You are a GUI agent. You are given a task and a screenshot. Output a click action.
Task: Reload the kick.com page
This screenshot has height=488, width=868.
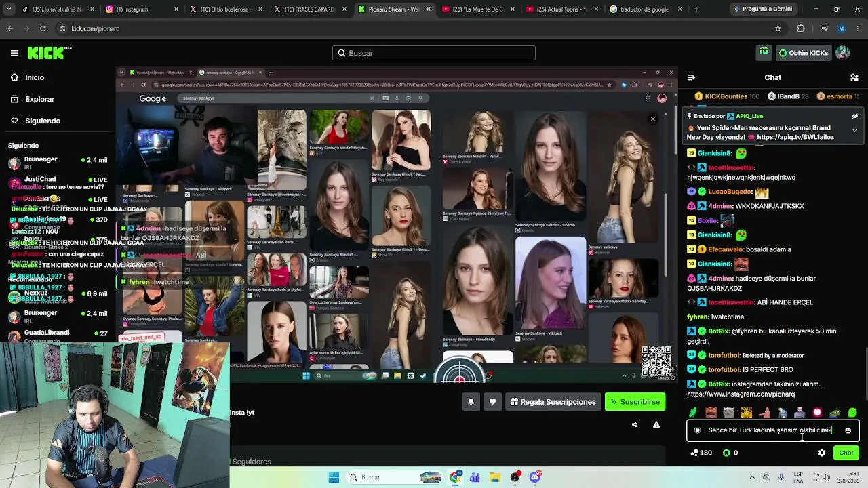(43, 28)
